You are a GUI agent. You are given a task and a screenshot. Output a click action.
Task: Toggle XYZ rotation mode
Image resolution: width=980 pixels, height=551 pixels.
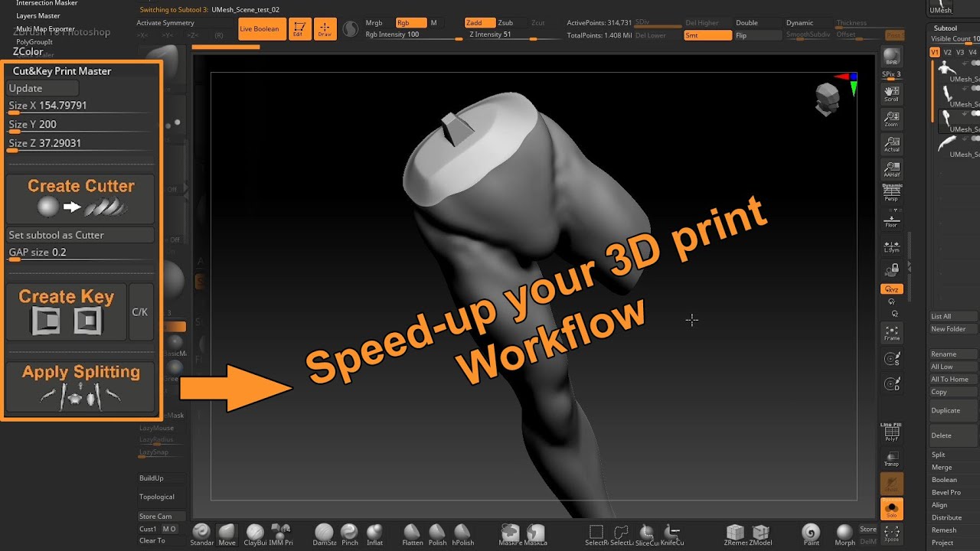[x=892, y=289]
